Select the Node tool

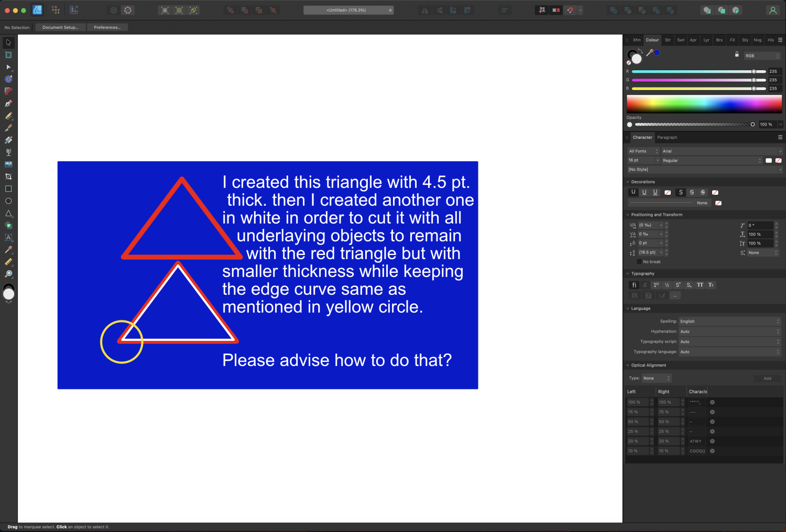pos(8,67)
